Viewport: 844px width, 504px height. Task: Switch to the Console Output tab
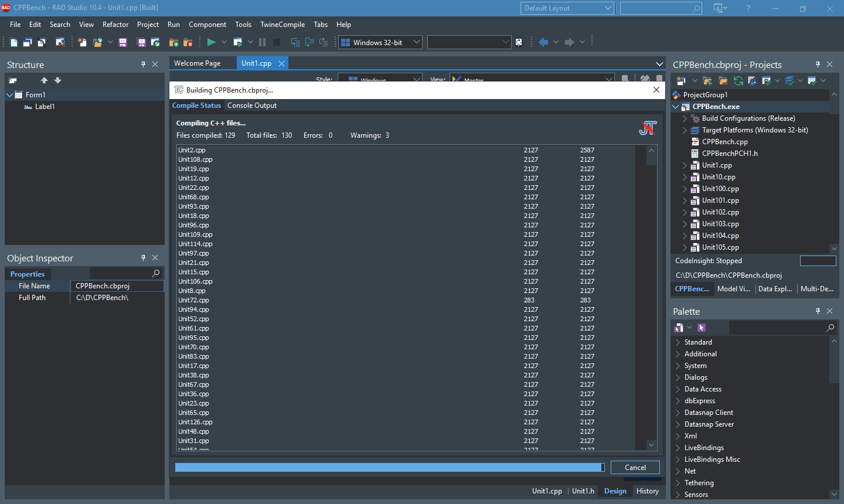(252, 105)
